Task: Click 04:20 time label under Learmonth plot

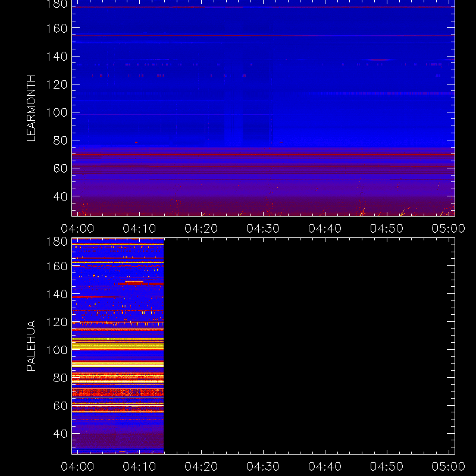Action: (x=201, y=228)
